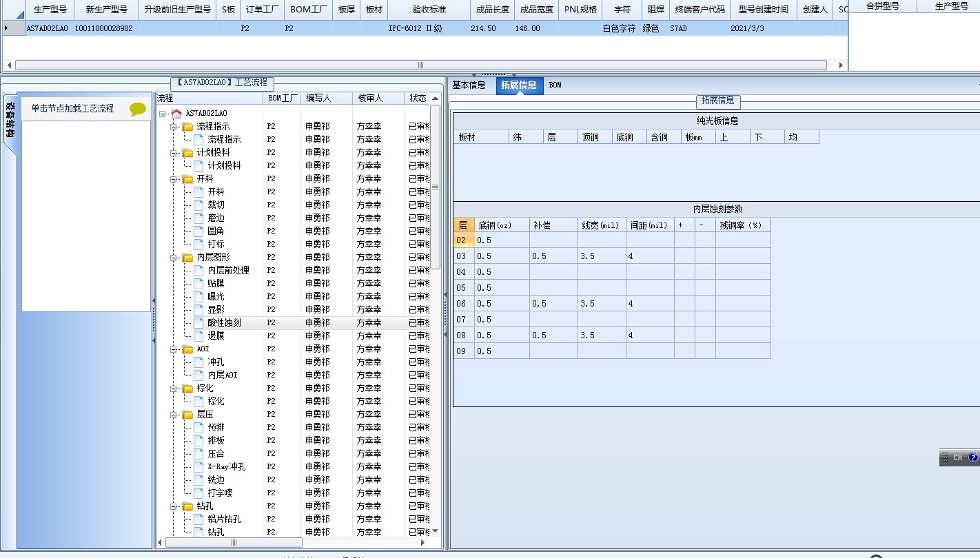
Task: Click the 合拼型号 column header
Action: 883,6
